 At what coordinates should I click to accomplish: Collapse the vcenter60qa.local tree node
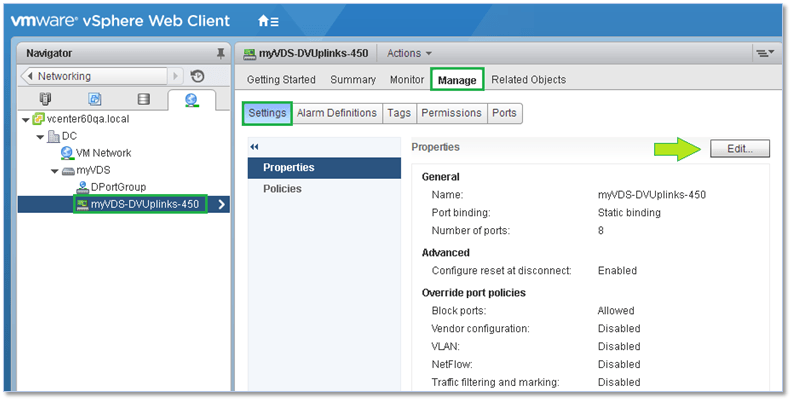click(x=26, y=120)
